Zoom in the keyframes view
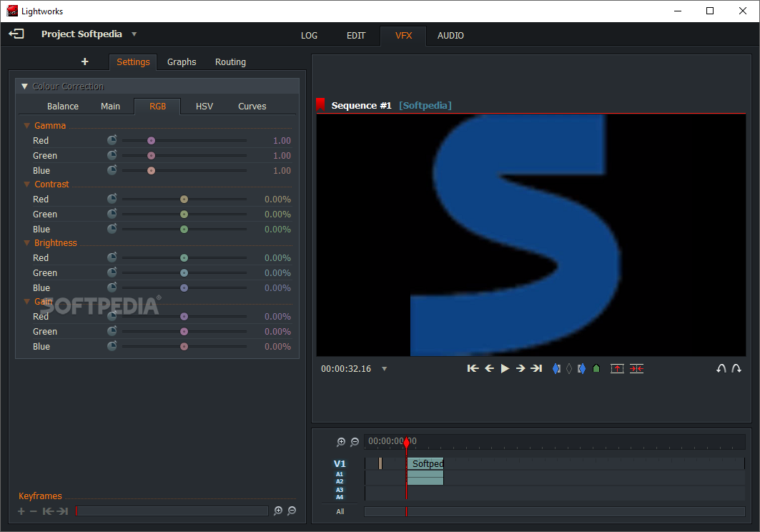Image resolution: width=760 pixels, height=532 pixels. pos(277,511)
